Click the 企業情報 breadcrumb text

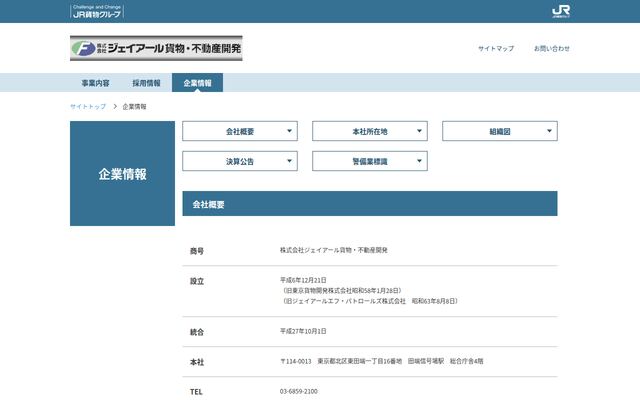[134, 107]
